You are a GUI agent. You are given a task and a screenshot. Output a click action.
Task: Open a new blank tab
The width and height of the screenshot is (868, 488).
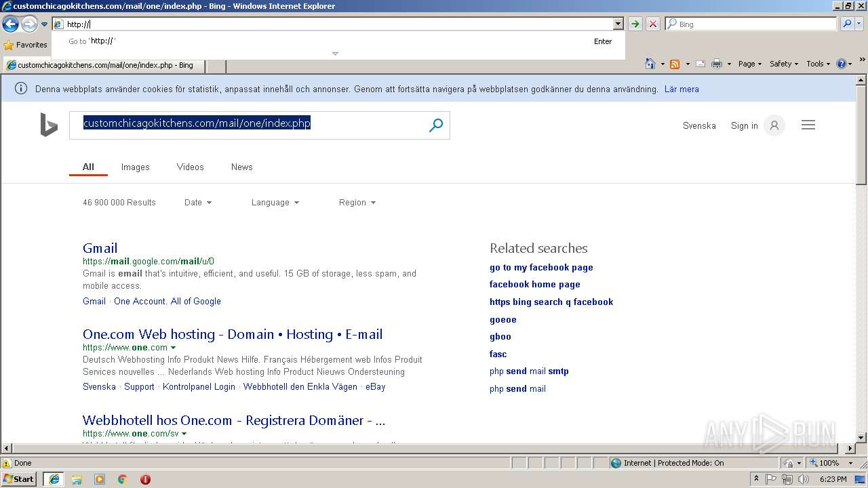tap(216, 66)
